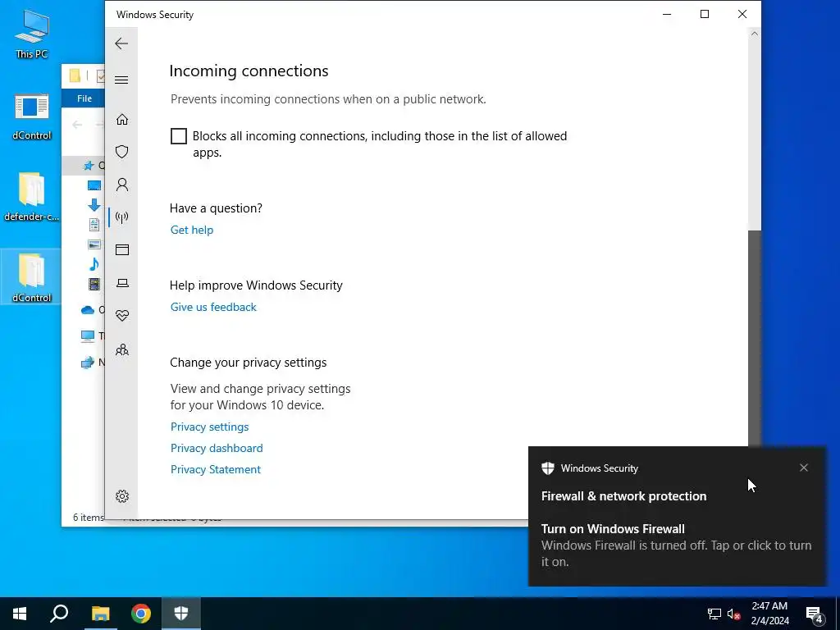Image resolution: width=840 pixels, height=630 pixels.
Task: Check Blocks all incoming connections checkbox
Action: tap(178, 136)
